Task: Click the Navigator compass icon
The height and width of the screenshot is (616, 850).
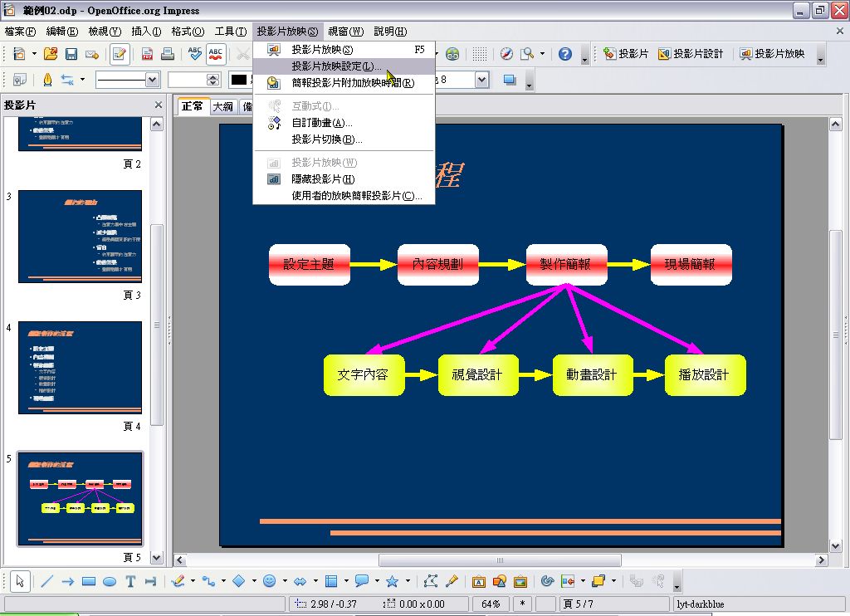Action: [506, 54]
